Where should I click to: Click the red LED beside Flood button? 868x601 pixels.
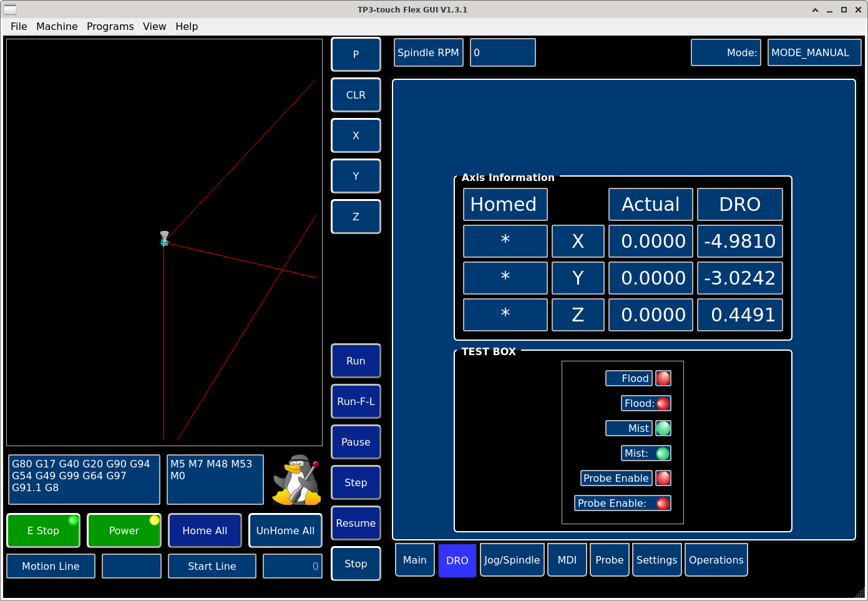point(663,378)
